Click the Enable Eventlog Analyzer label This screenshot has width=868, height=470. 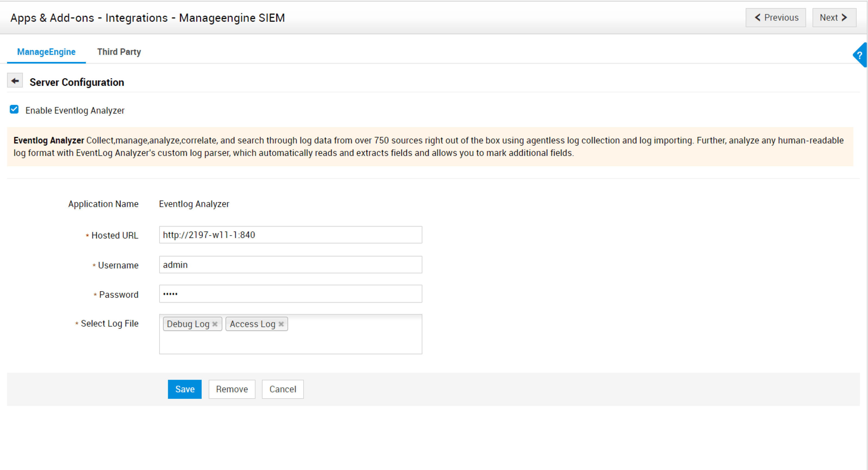75,111
